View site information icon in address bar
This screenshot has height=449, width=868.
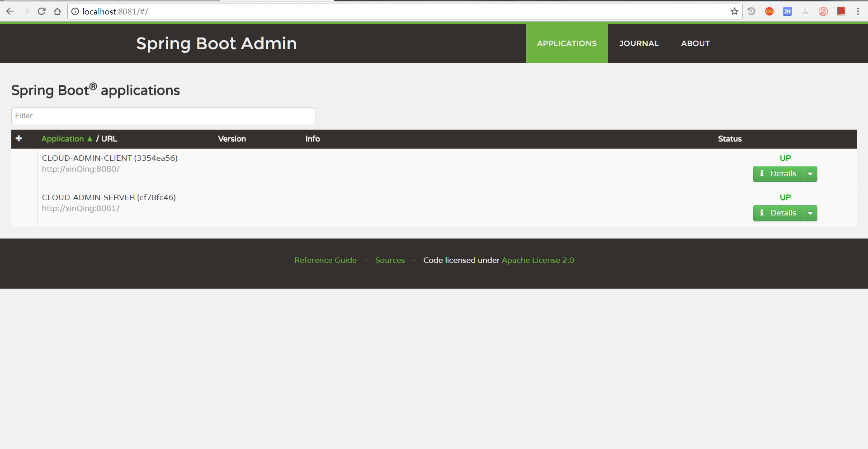(x=75, y=11)
